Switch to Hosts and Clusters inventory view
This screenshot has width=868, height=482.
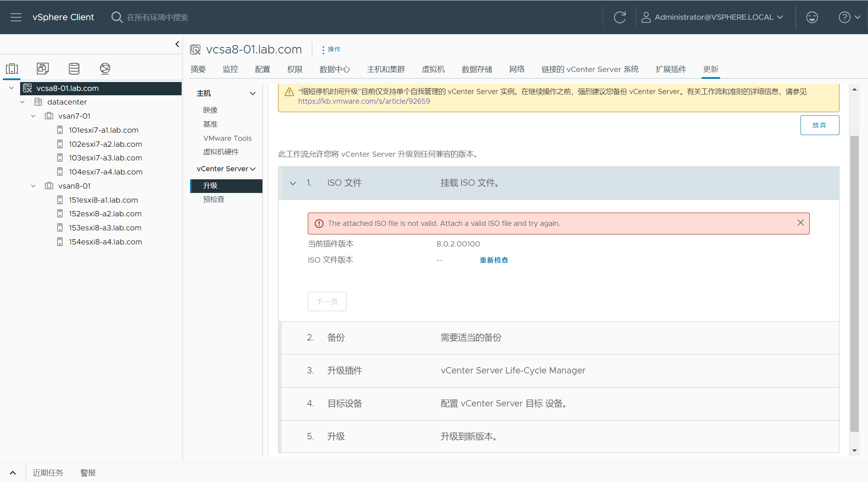12,69
